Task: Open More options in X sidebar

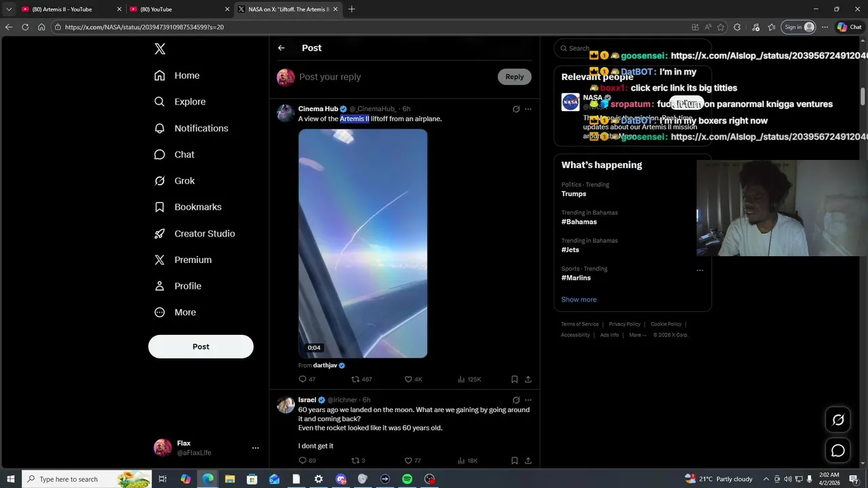Action: (175, 312)
